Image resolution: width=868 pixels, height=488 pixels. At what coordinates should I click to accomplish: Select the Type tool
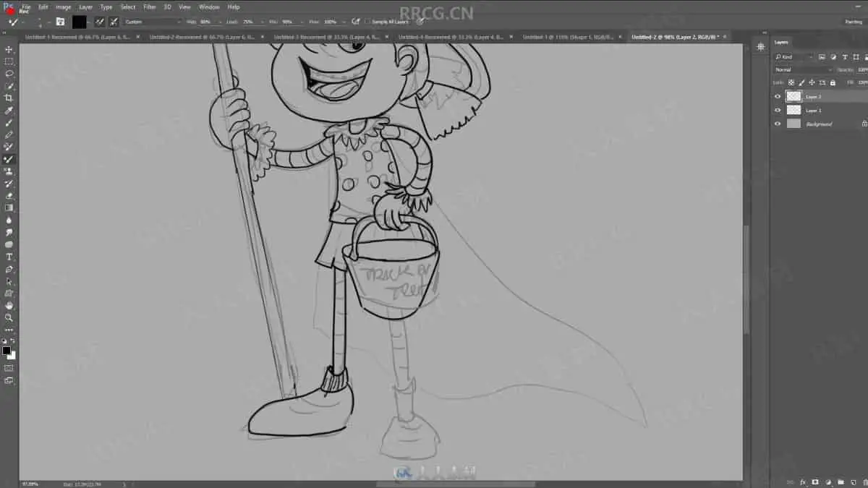coord(9,257)
